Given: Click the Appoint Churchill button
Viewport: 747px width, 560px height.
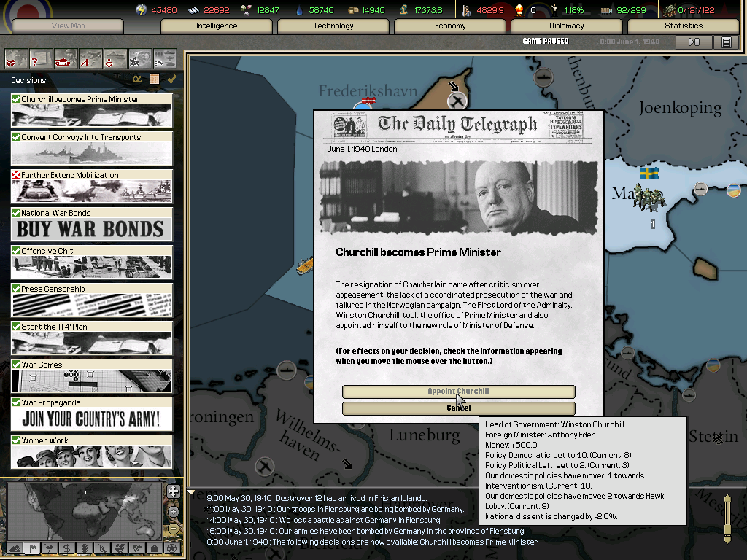Looking at the screenshot, I should [458, 392].
